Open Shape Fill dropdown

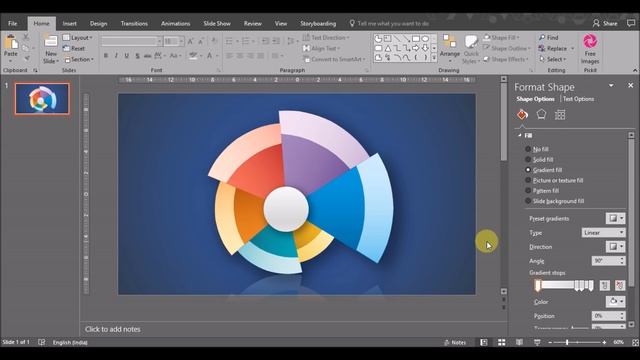click(501, 38)
